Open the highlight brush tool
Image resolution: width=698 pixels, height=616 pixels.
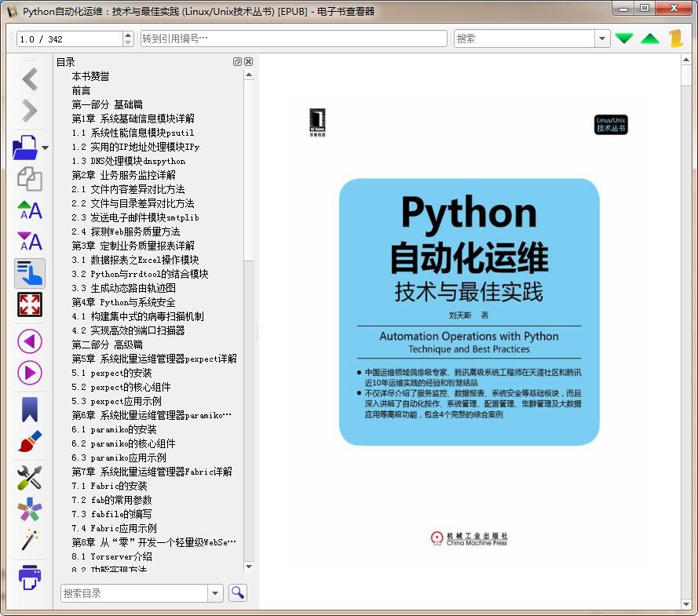click(x=30, y=441)
